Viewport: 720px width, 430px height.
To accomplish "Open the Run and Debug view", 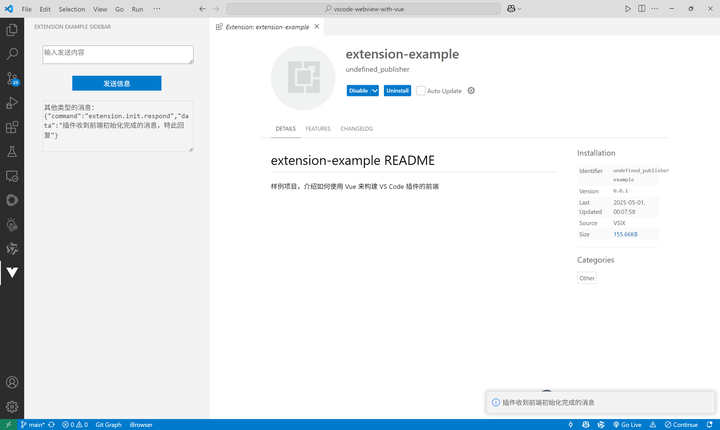I will pyautogui.click(x=12, y=103).
